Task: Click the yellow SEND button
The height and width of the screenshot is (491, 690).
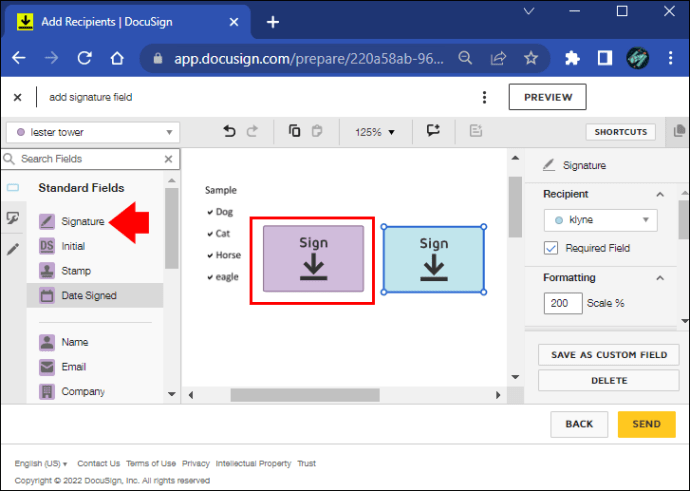Action: (x=646, y=424)
